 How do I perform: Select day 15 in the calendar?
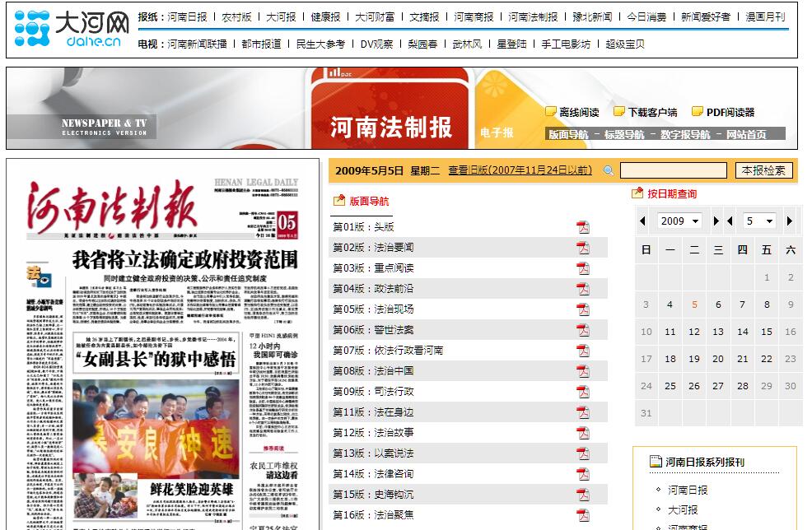[767, 332]
